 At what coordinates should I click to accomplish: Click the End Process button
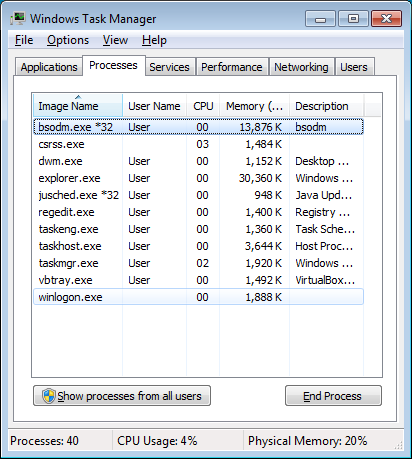pyautogui.click(x=333, y=396)
